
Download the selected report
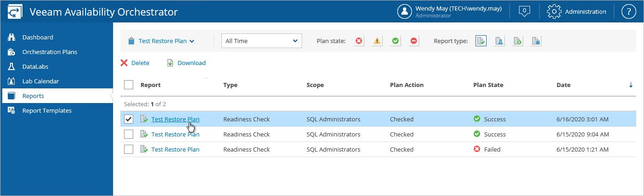[191, 63]
